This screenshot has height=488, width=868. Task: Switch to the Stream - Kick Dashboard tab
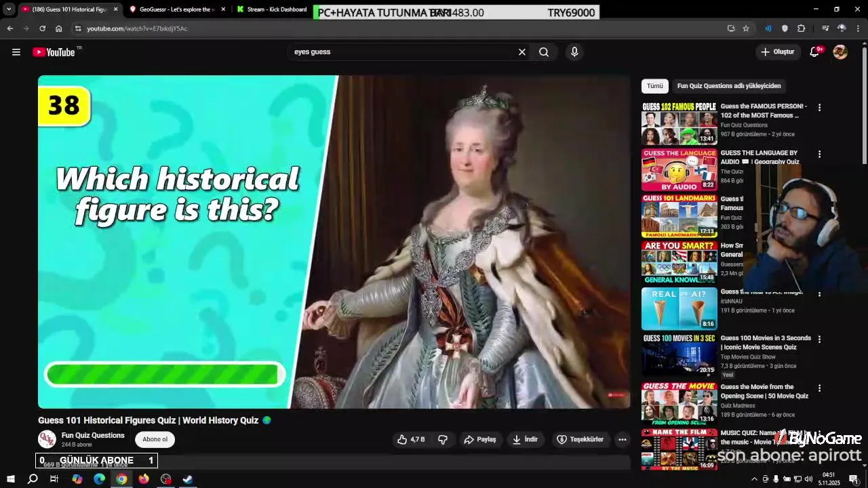[271, 9]
